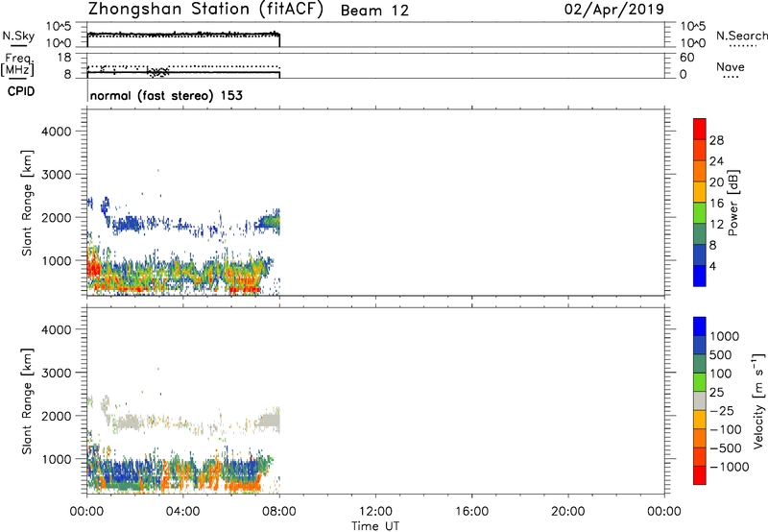Click the '08:00' time axis label
Screen dimensions: 768x532
pyautogui.click(x=279, y=512)
